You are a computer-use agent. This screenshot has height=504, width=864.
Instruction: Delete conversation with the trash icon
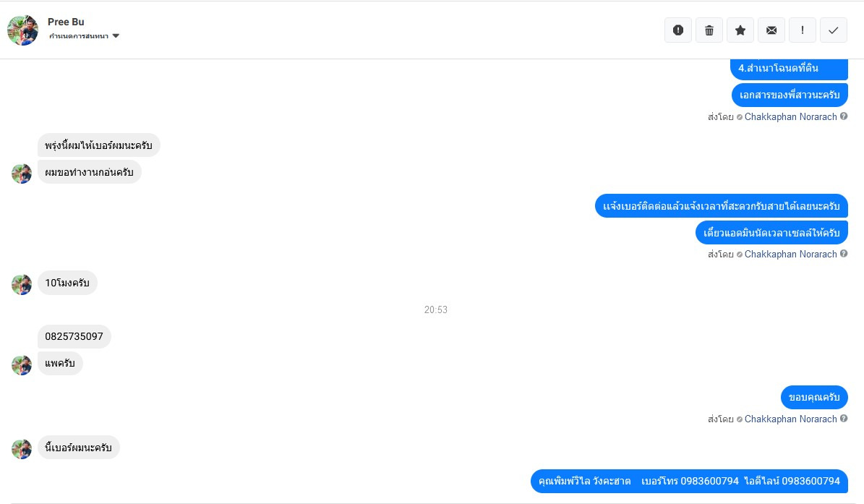tap(709, 30)
